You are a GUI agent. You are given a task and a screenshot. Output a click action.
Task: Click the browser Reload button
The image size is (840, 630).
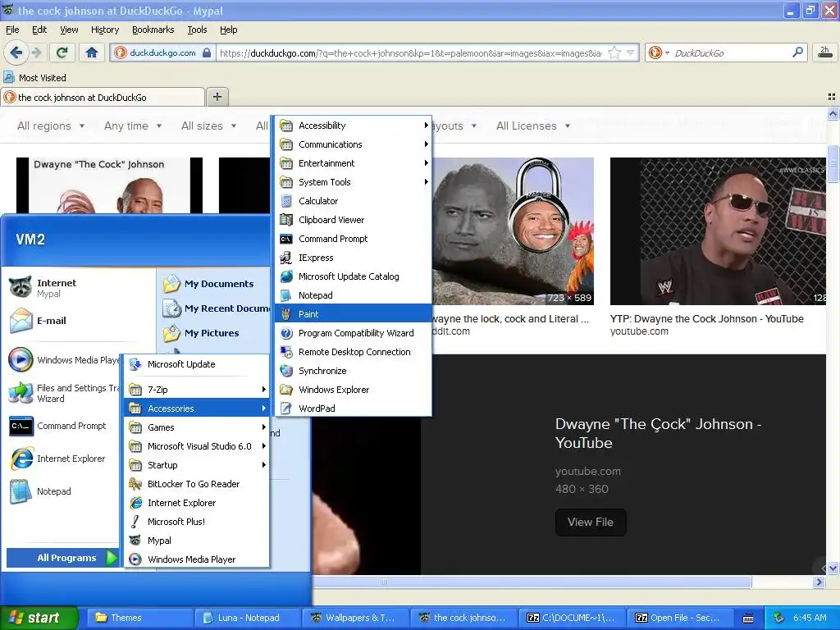(x=62, y=52)
